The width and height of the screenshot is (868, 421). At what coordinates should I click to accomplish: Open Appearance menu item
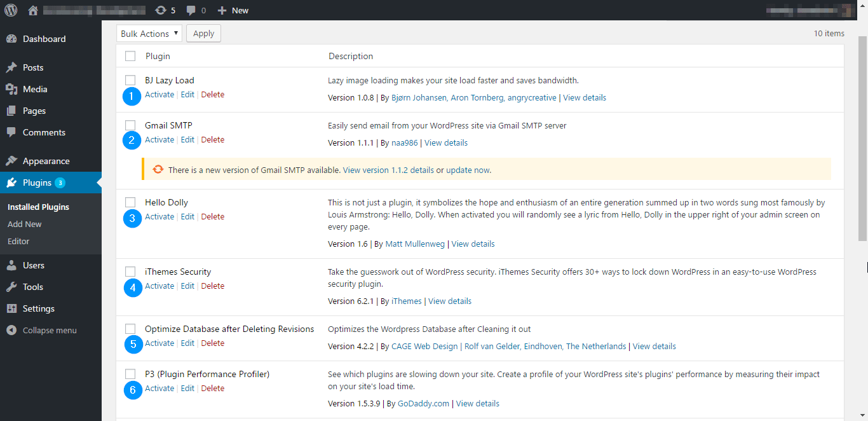click(51, 161)
